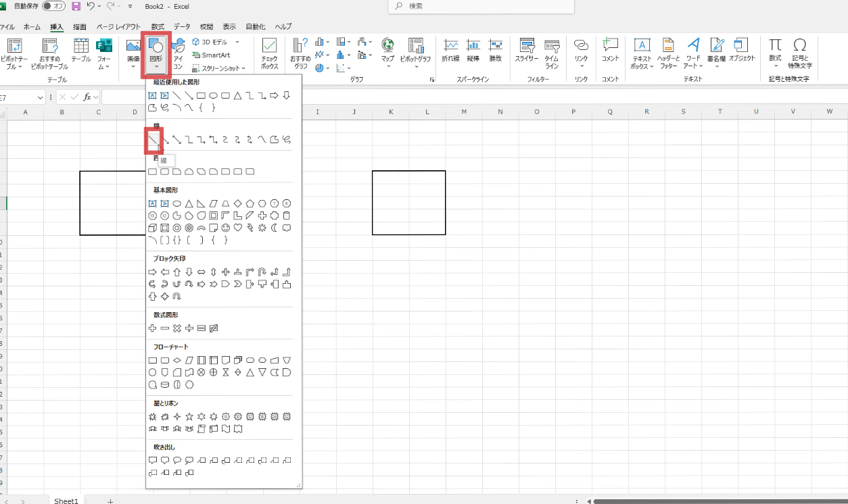Pick the flowchart document shape
Screen dimensions: 848x504
pos(225,360)
